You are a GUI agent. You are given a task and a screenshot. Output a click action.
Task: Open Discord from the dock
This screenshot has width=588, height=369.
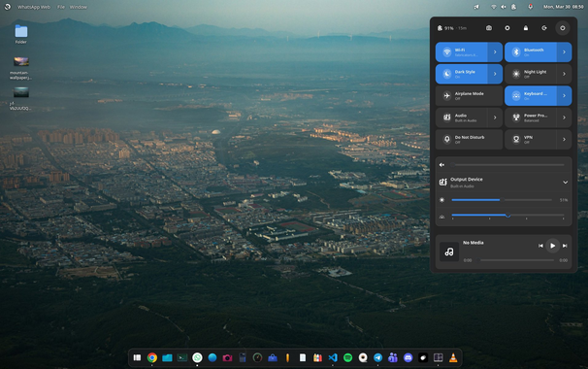(x=408, y=357)
